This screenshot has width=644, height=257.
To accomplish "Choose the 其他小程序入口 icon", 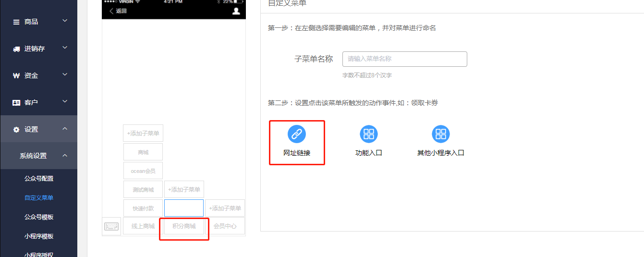I will [441, 135].
